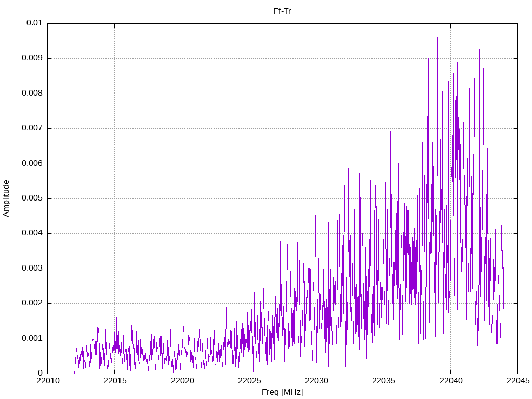Click the x-axis tick label 22010
This screenshot has height=399, width=532.
coord(48,381)
